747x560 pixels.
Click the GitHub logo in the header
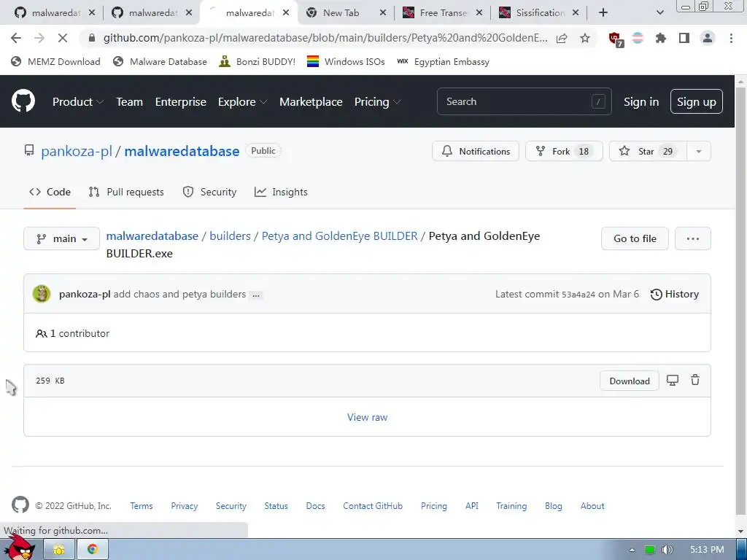click(x=23, y=101)
